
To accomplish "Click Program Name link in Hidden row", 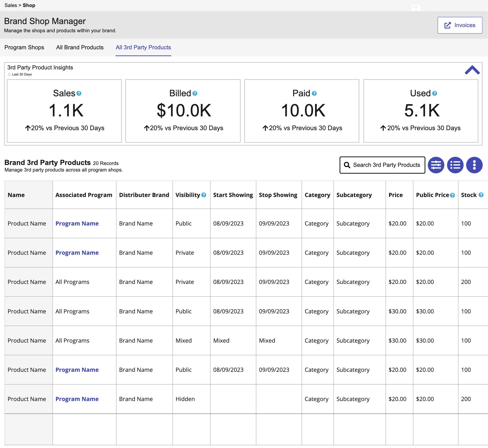I will (77, 399).
